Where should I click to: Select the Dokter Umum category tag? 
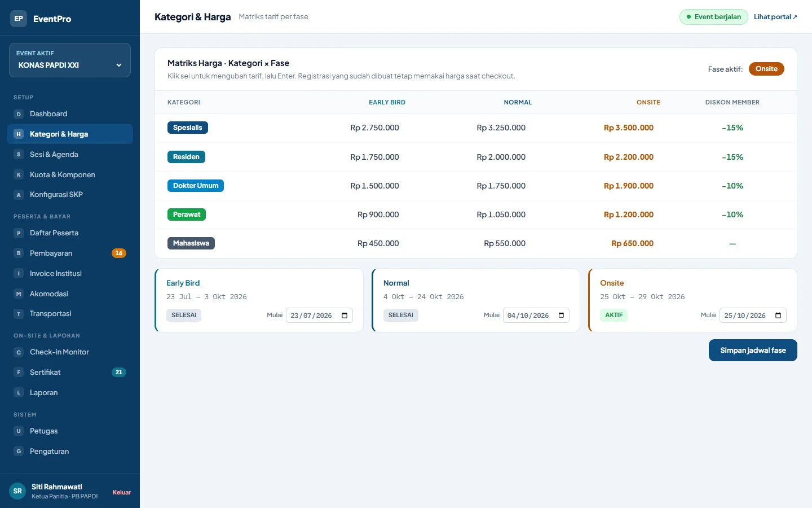(x=196, y=186)
